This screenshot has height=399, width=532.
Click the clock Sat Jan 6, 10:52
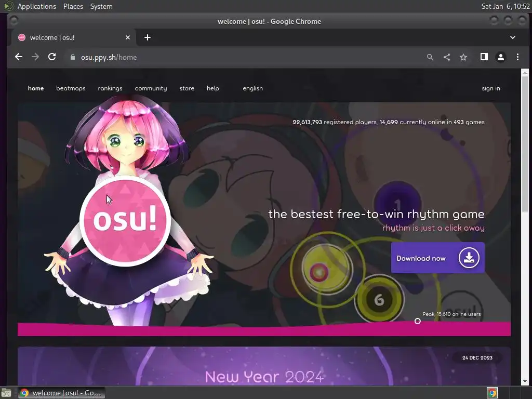505,6
